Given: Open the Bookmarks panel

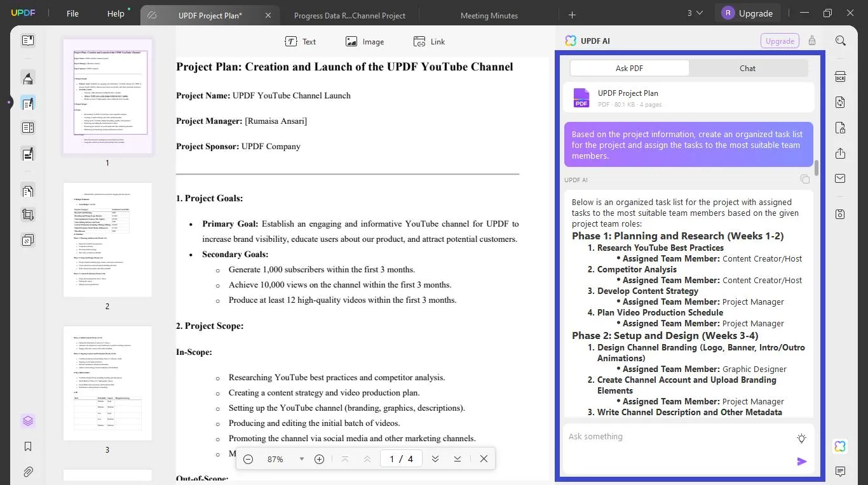Looking at the screenshot, I should 28,446.
